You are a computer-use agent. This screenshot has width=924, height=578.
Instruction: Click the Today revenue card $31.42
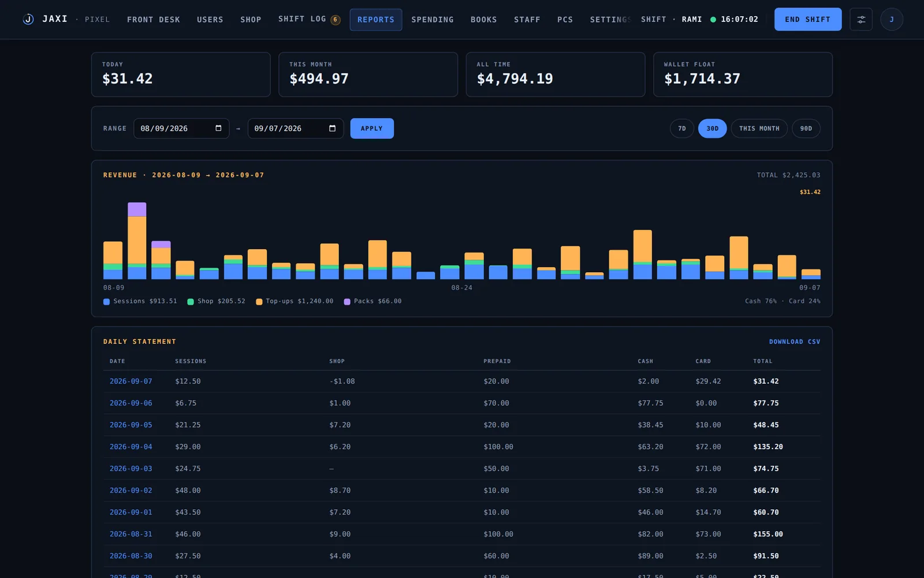[x=181, y=75]
